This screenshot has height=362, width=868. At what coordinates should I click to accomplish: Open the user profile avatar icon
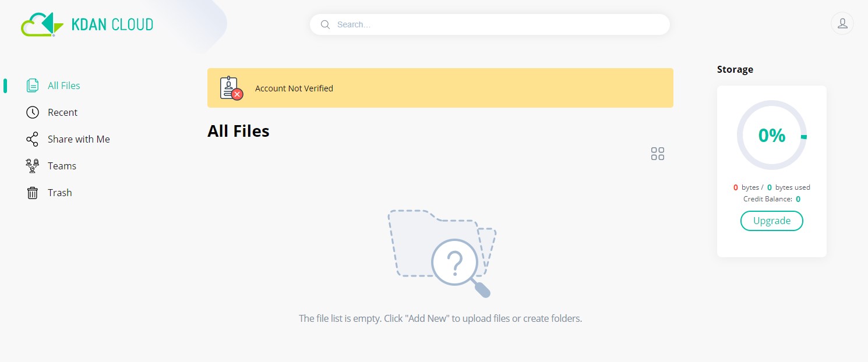pos(842,24)
